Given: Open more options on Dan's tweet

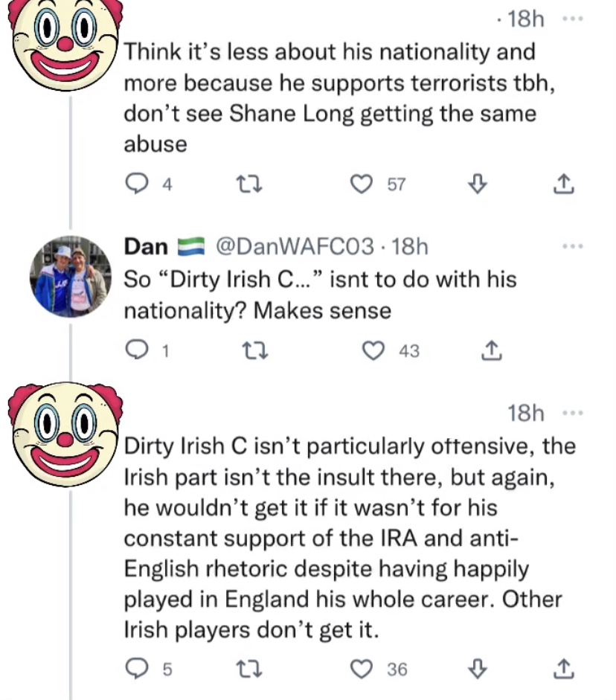Looking at the screenshot, I should (x=573, y=246).
